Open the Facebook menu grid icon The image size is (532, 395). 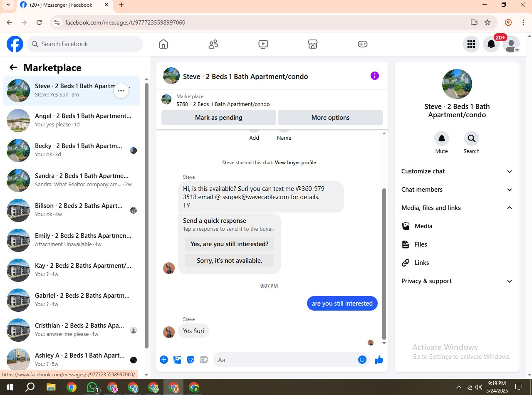471,44
